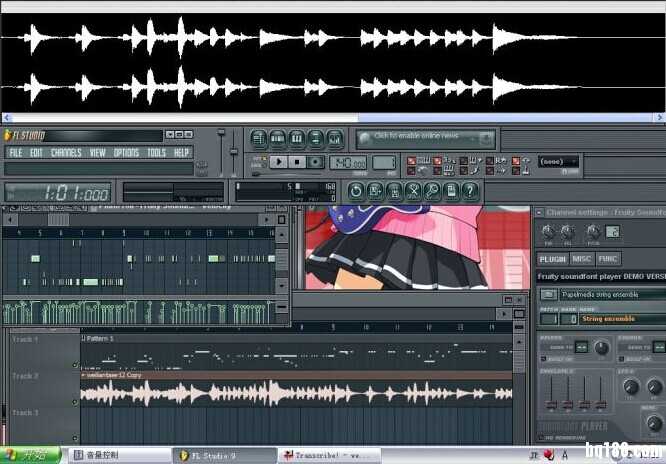Click the FUNC tab button
Viewport: 666px width, 464px height.
pos(608,259)
